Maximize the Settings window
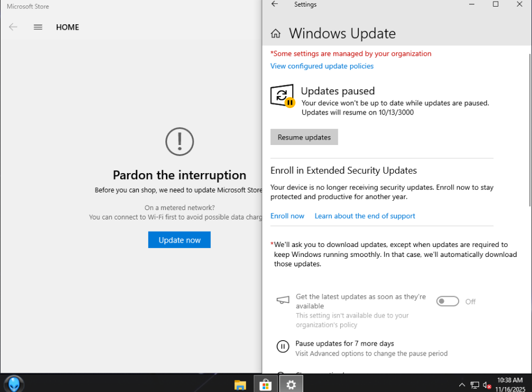The width and height of the screenshot is (532, 392). point(496,4)
